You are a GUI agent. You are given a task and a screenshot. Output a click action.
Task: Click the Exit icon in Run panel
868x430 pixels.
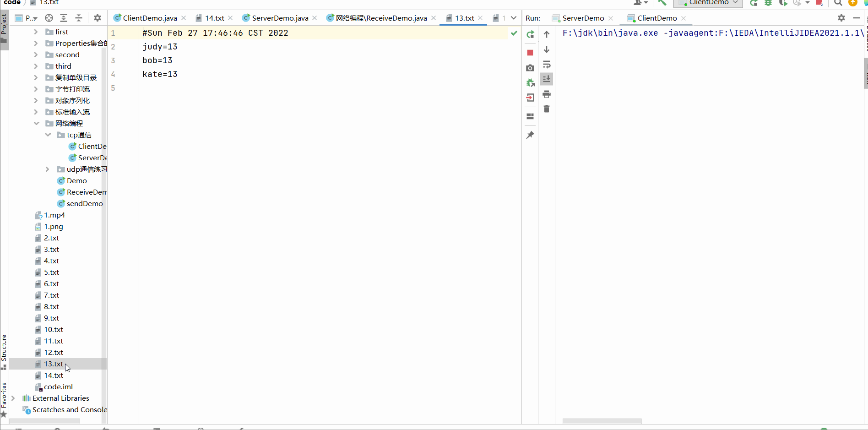[530, 98]
